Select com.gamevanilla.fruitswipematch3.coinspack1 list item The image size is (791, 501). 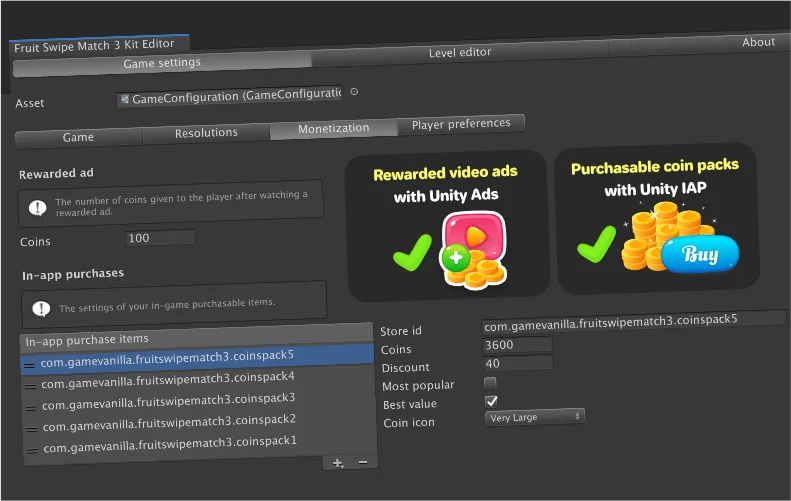[x=200, y=444]
